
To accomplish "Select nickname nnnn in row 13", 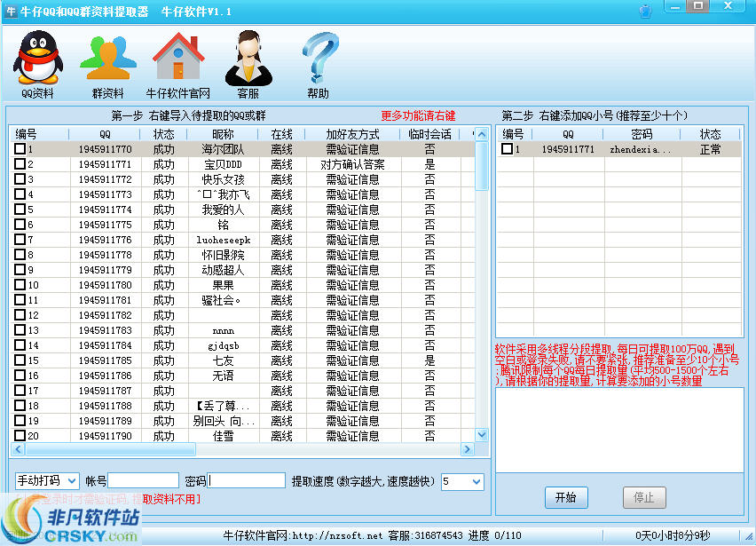I will coord(224,331).
